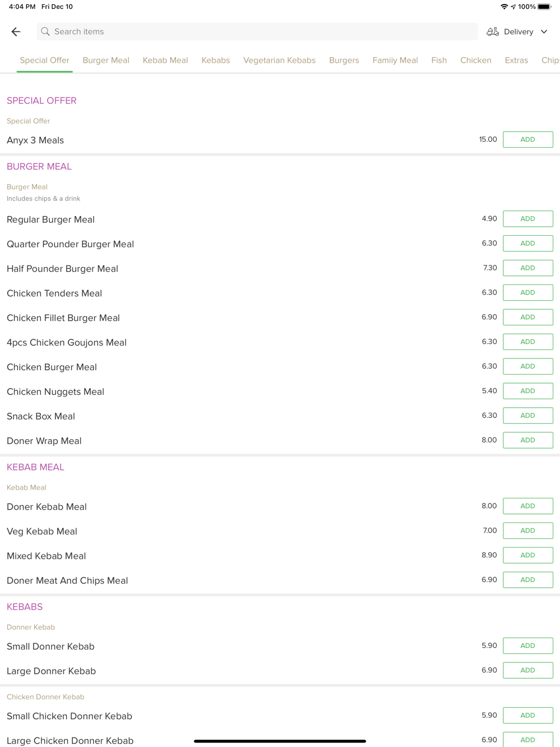Switch to the Burger Meal tab
The height and width of the screenshot is (747, 560).
coord(106,60)
